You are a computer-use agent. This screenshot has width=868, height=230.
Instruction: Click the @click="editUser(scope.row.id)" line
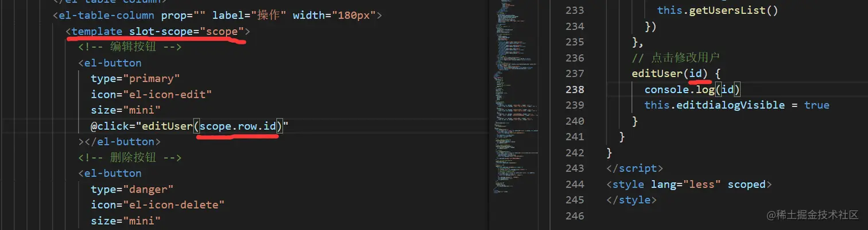point(189,126)
